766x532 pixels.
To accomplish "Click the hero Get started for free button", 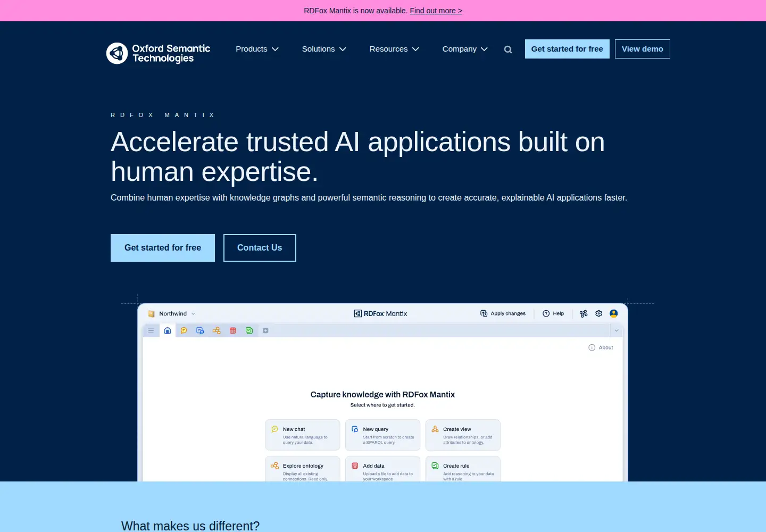I will click(163, 248).
